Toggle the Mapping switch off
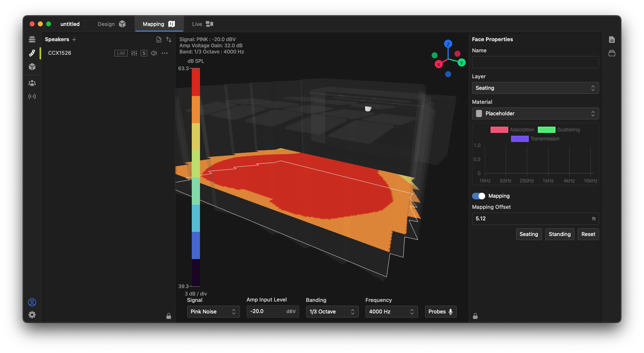 pos(479,196)
